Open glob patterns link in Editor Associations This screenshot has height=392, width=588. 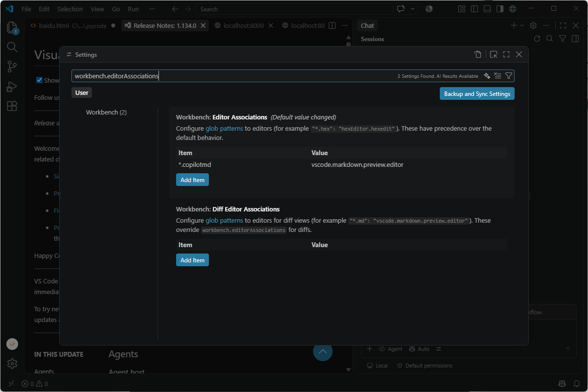pos(224,128)
